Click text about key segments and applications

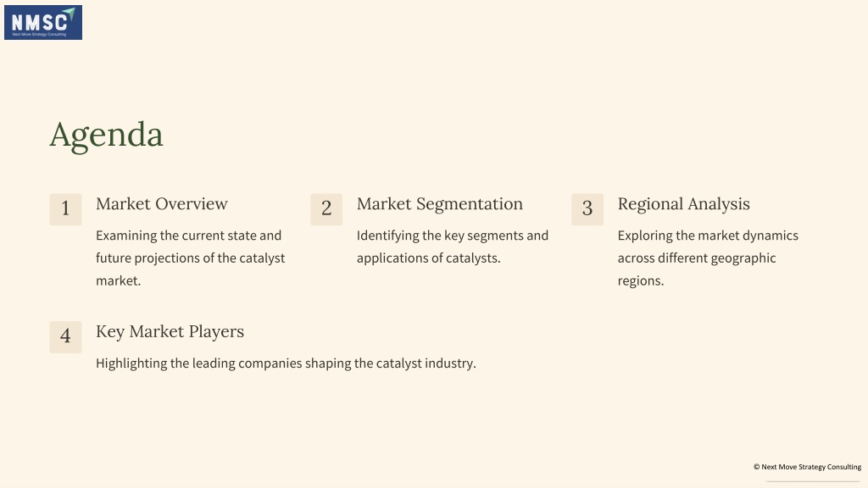coord(453,247)
